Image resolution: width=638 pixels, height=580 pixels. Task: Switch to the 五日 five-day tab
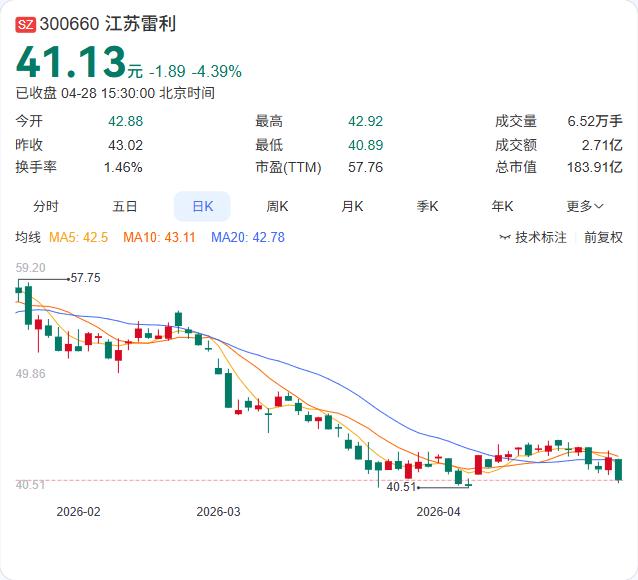(125, 206)
